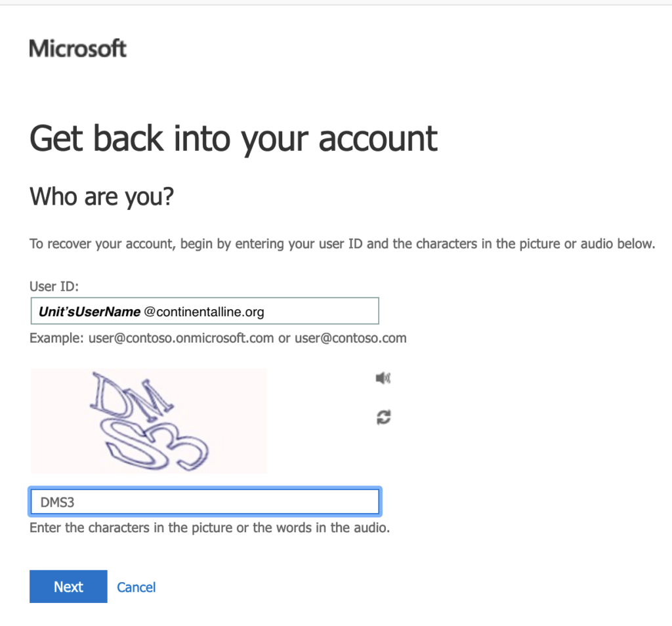Click the user@contoso.onmicrosoft.com example text
Image resolution: width=672 pixels, height=626 pixels.
(180, 339)
